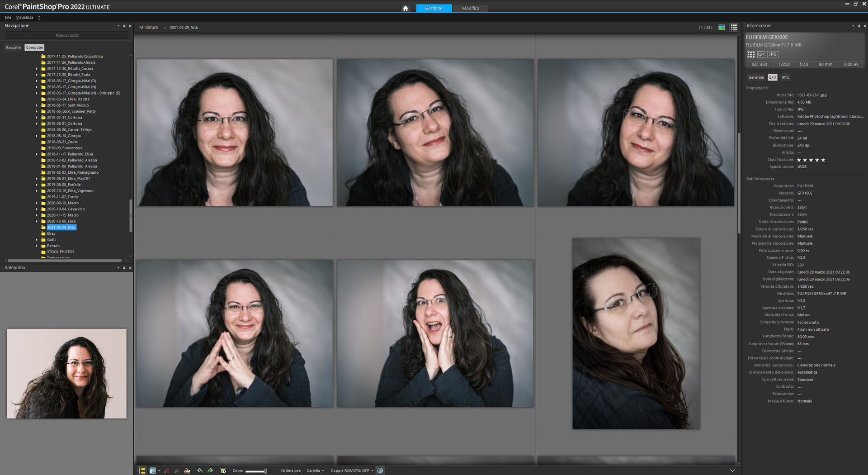The height and width of the screenshot is (475, 868).
Task: Go to the Home screen icon
Action: [405, 8]
